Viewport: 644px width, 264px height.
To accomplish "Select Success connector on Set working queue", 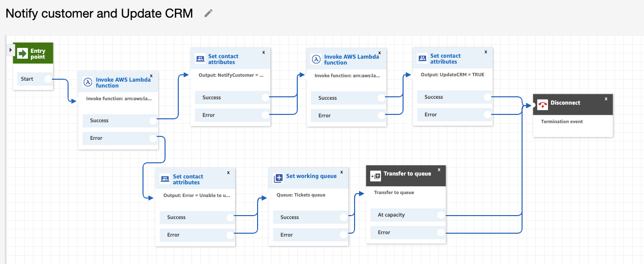I will (343, 217).
